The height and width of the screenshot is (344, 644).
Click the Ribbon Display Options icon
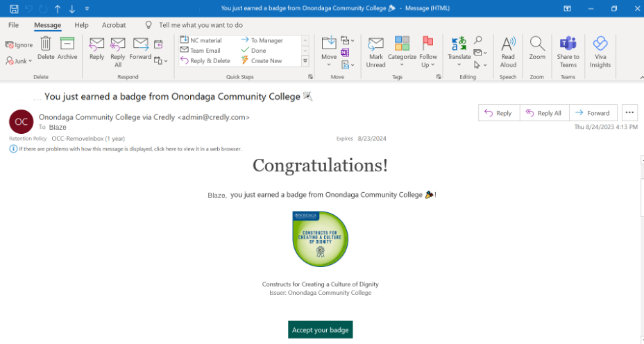(x=567, y=8)
